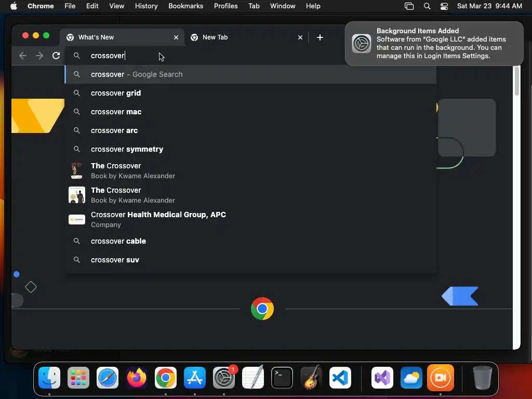Click Crossover Health company logo thumbnail
This screenshot has width=532, height=399.
click(77, 220)
